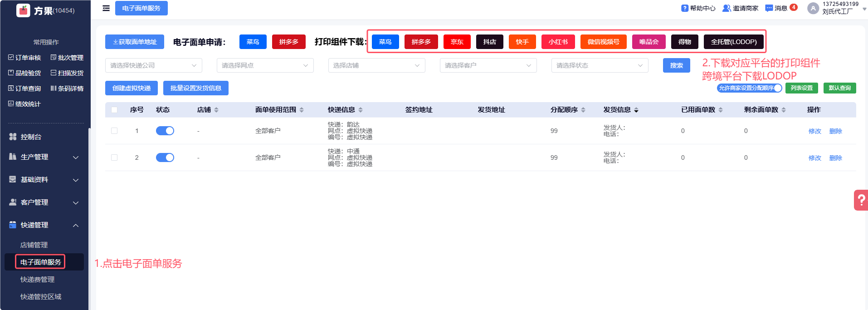Toggle 允许商家设置分配顺序 switch
This screenshot has width=868, height=310.
tap(750, 88)
